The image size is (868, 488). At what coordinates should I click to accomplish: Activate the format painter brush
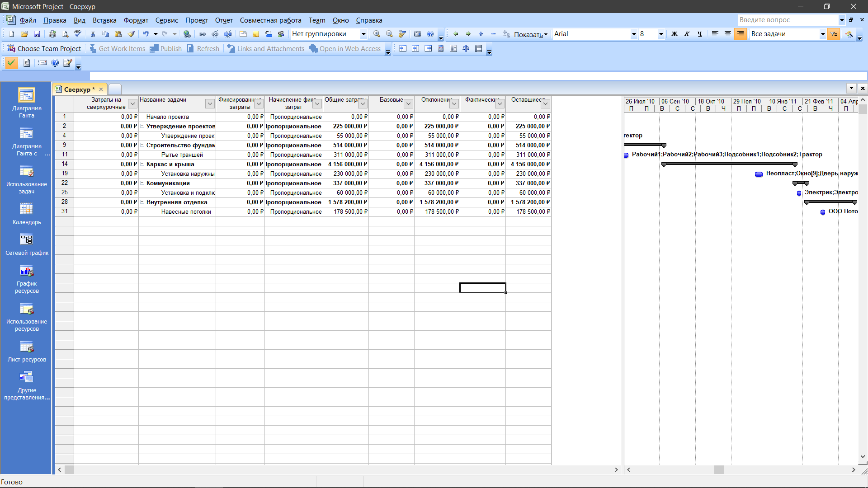[131, 34]
